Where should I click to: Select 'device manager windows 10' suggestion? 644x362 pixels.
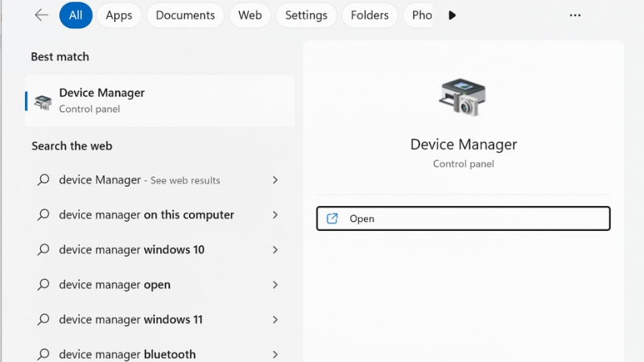158,249
